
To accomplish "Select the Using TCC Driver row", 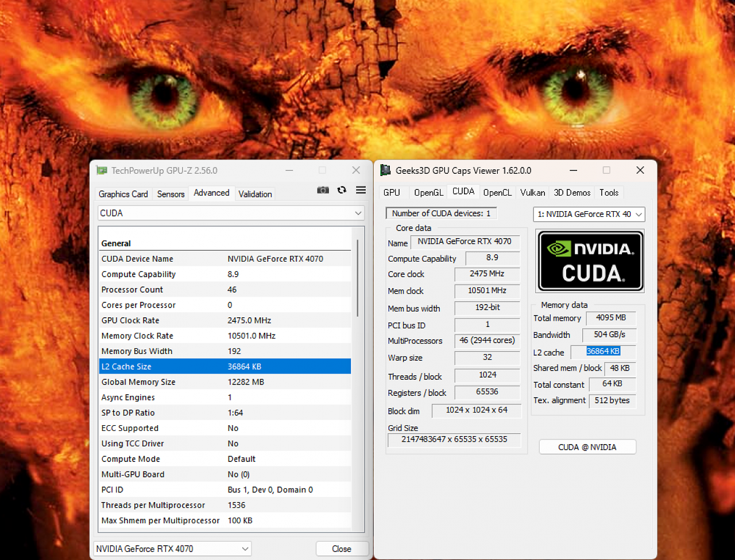I will [x=225, y=444].
